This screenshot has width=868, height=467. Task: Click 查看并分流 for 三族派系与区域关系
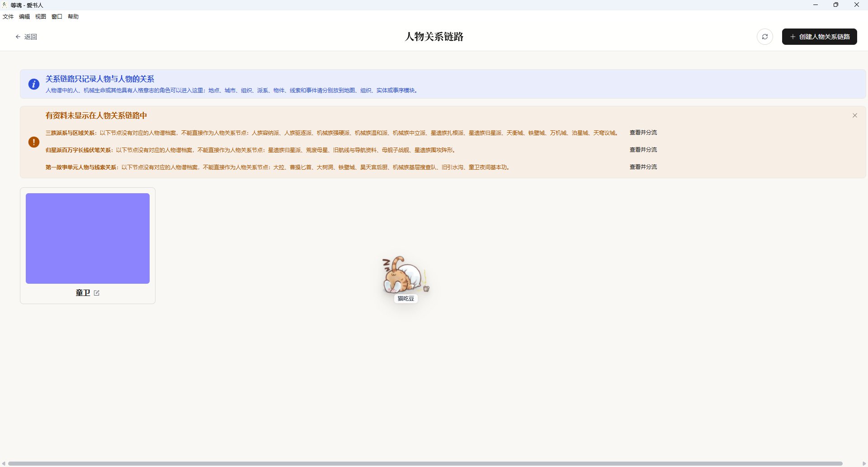[x=643, y=133]
